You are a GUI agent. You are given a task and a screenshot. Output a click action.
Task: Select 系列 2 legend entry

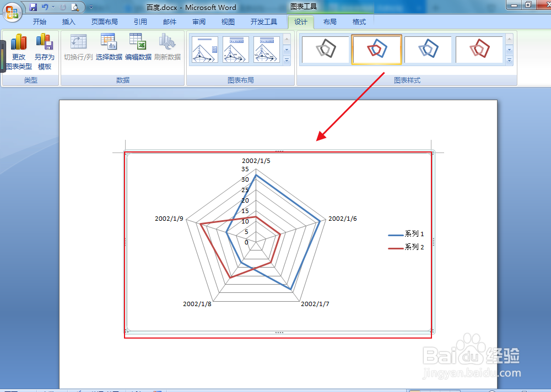[406, 247]
